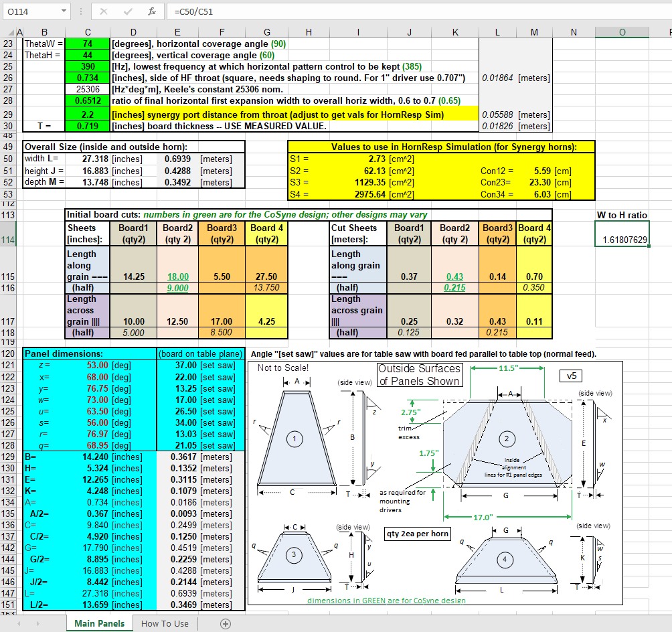Screen dimensions: 672x632
Task: Select L/2 value 13.659 inches
Action: tap(88, 605)
